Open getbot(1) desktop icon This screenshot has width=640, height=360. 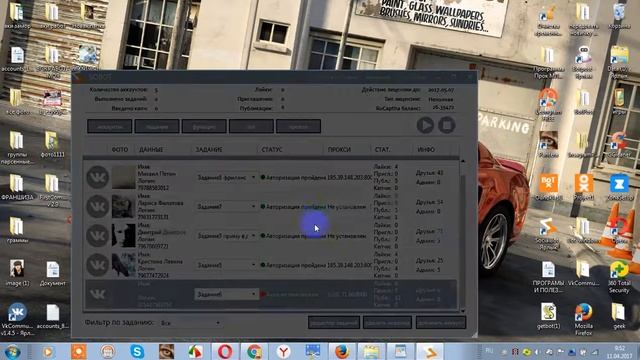point(548,316)
